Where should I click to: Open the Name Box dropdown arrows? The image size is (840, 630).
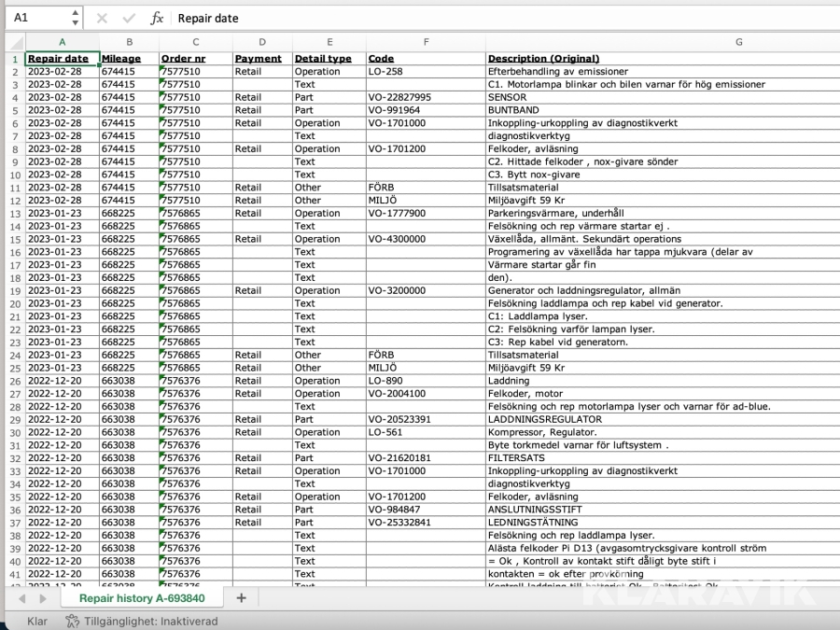(75, 18)
